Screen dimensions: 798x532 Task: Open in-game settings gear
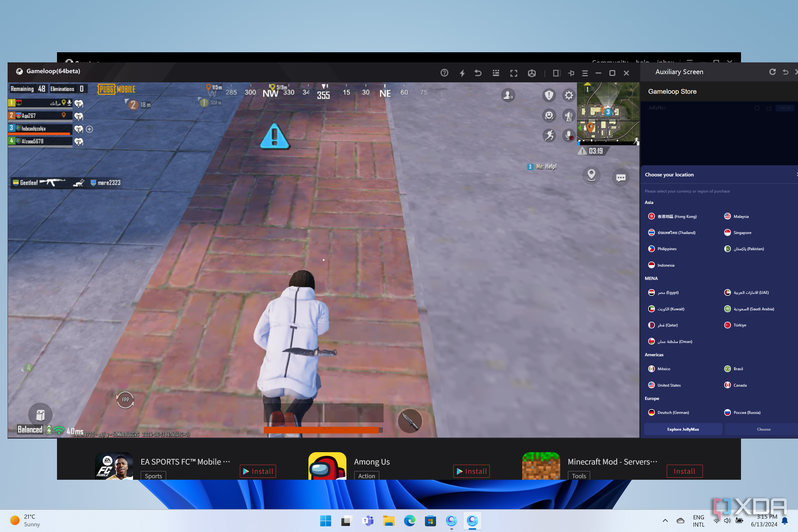569,95
